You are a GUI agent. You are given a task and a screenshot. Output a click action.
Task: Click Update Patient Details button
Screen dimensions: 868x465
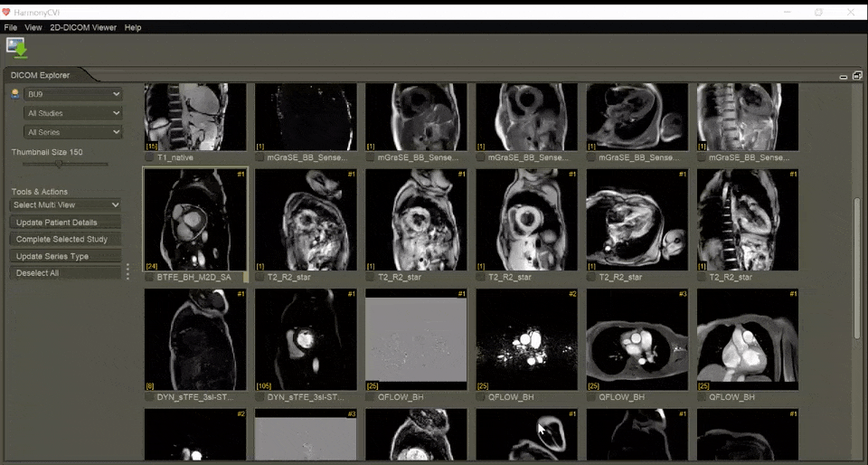(x=65, y=223)
